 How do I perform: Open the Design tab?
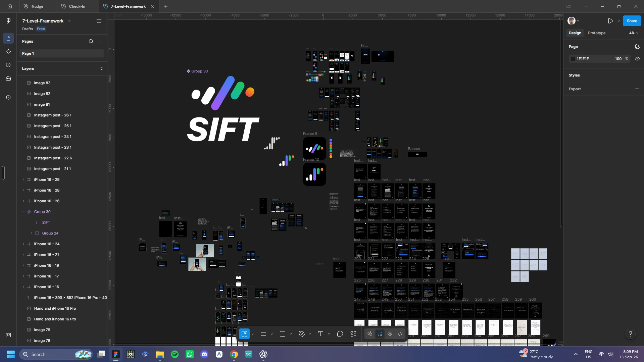(575, 33)
